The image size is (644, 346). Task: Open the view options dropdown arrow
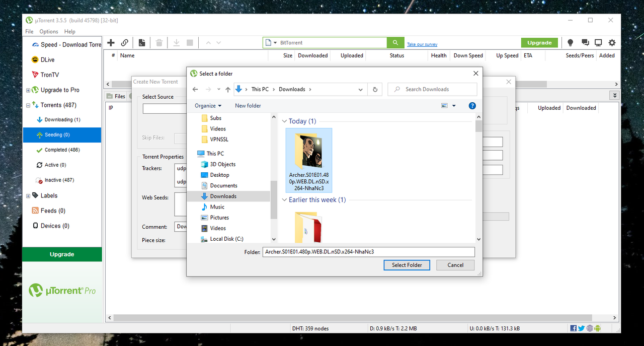point(454,106)
